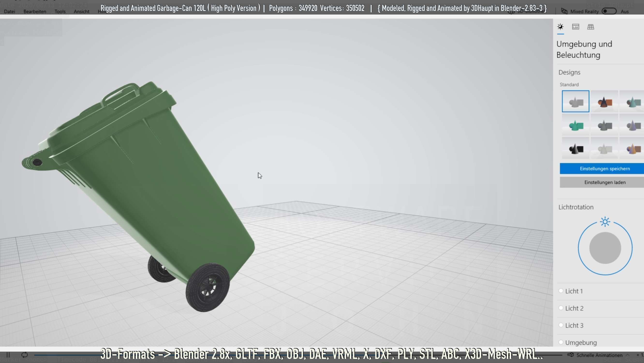Switch to the statistics and shading tab
The image size is (644, 363).
pos(576,27)
